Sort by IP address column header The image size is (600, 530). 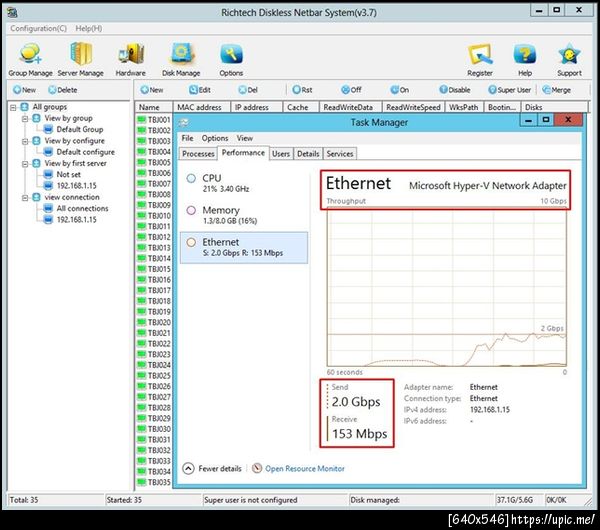coord(256,108)
